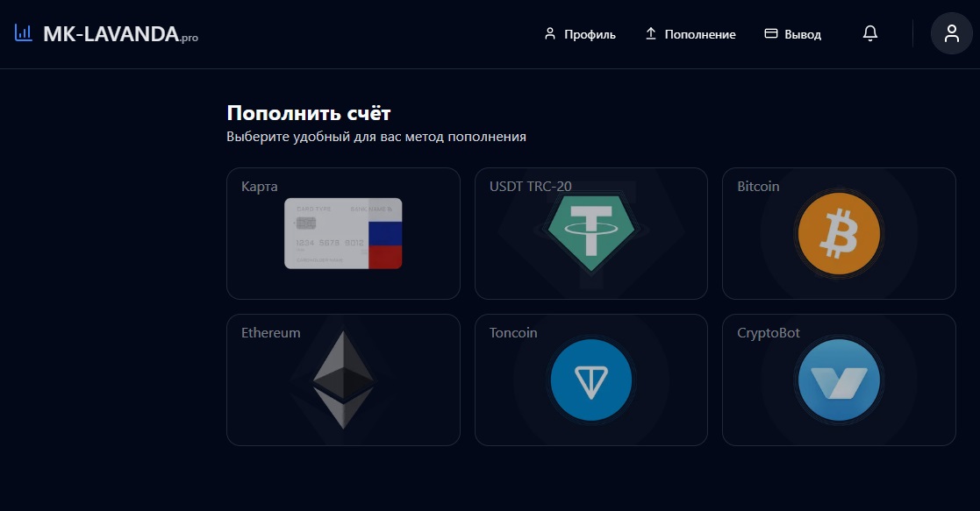The width and height of the screenshot is (980, 511).
Task: Open the Профиль menu item
Action: [x=580, y=34]
